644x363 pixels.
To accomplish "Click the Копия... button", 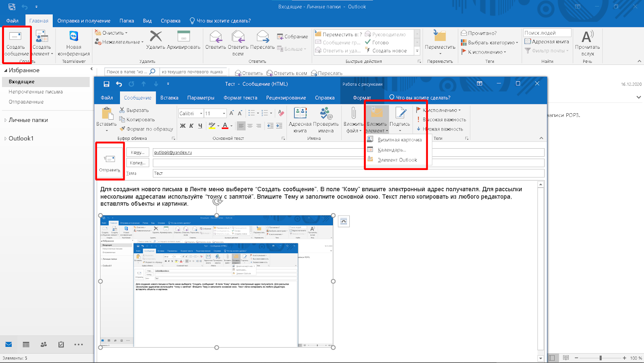I will [x=138, y=163].
